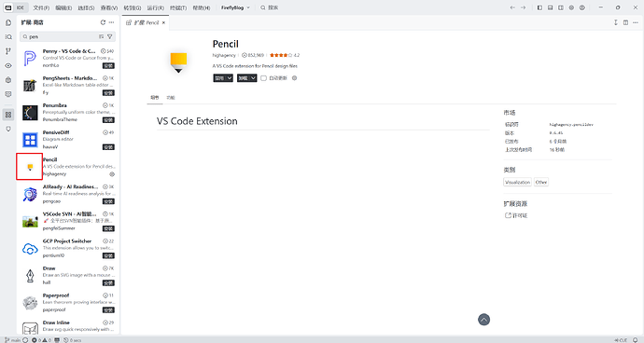
Task: Install the Penumbra extension
Action: (108, 120)
